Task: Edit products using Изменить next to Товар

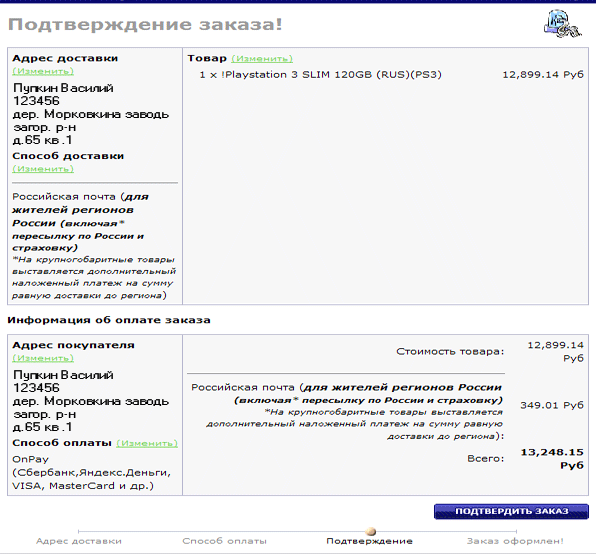Action: coord(262,59)
